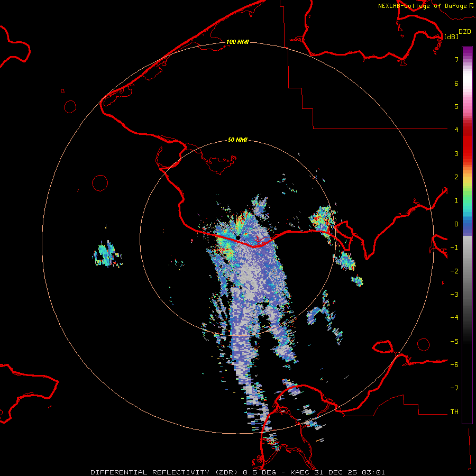476x476 pixels.
Task: Click the 100 NMI range ring label
Action: coord(237,42)
